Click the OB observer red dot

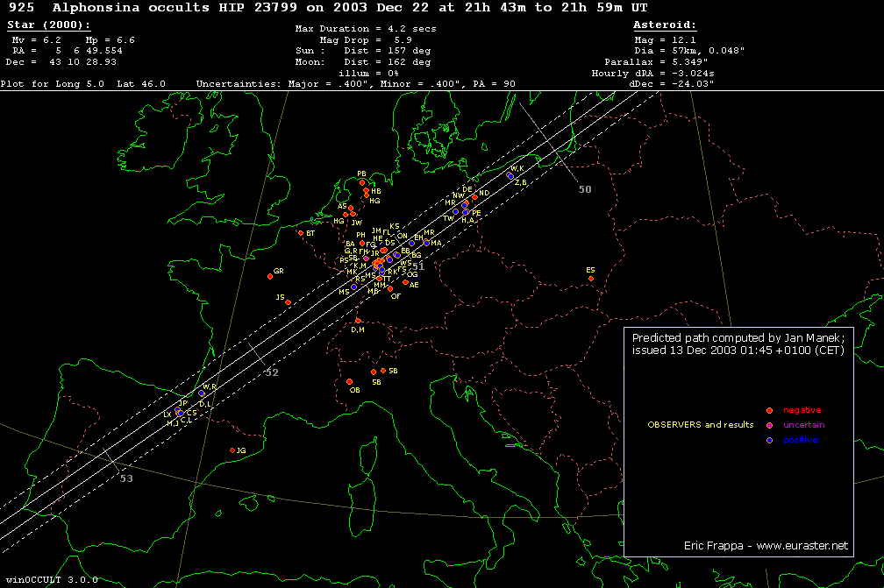(x=349, y=382)
